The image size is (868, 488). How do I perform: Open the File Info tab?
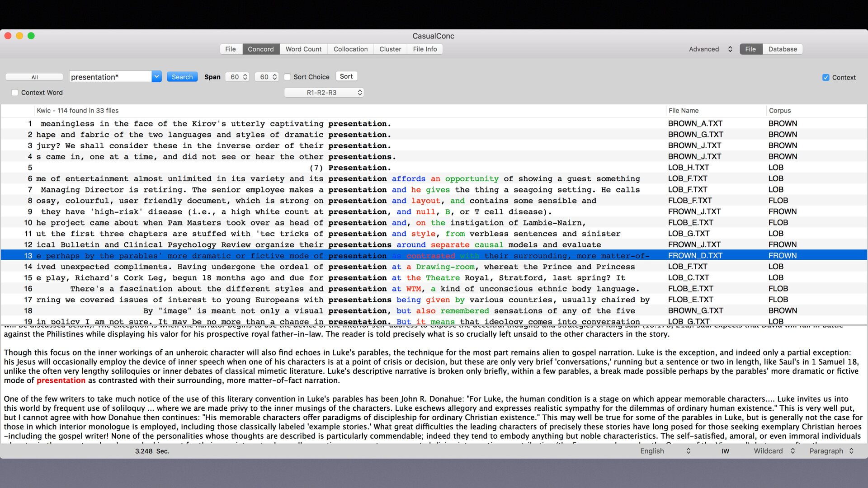tap(425, 49)
